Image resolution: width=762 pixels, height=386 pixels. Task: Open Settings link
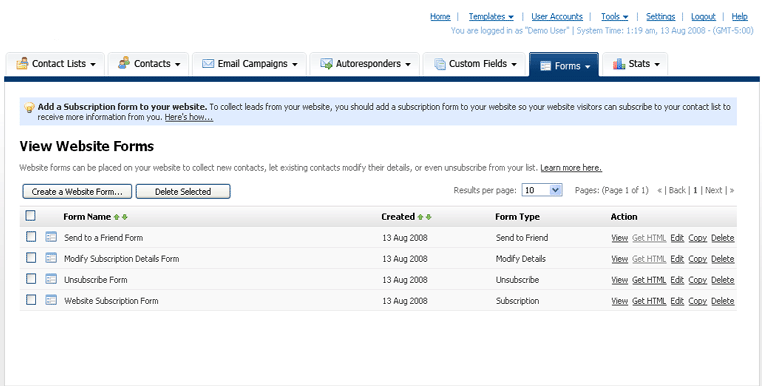click(660, 17)
